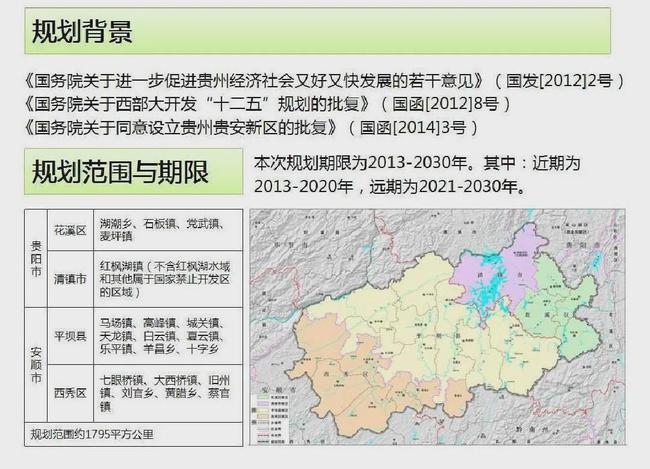Select the 国函[2014]3号 document line
The height and width of the screenshot is (469, 650).
pos(250,128)
